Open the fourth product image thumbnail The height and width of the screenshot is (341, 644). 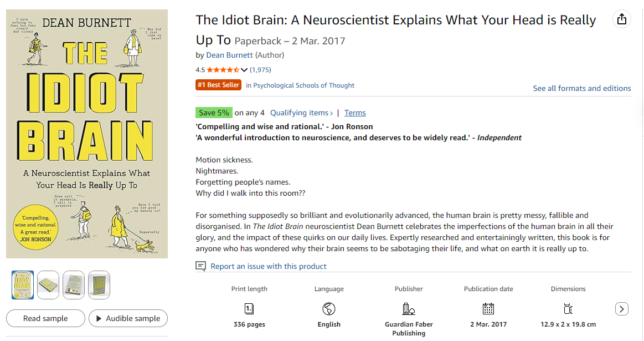pyautogui.click(x=99, y=284)
